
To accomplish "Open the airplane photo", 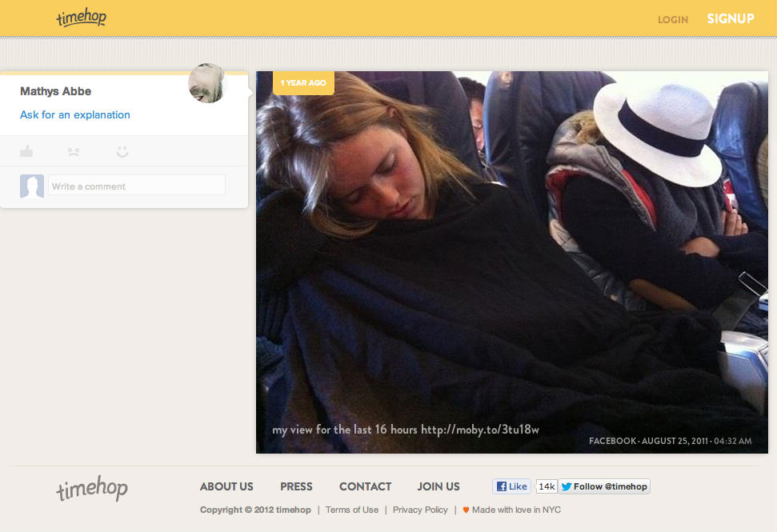I will coord(512,264).
